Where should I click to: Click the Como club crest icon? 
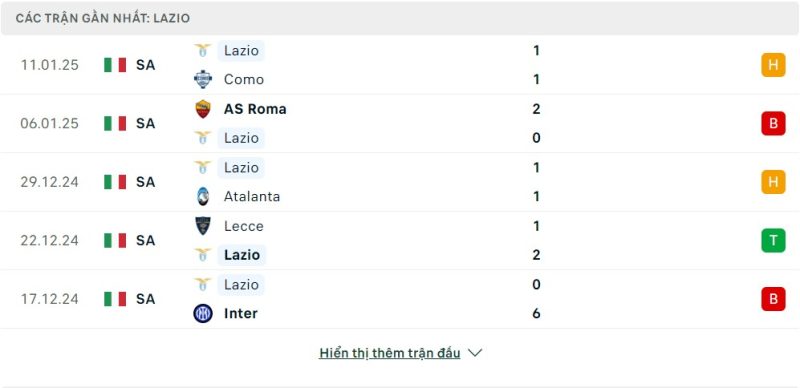coord(203,79)
